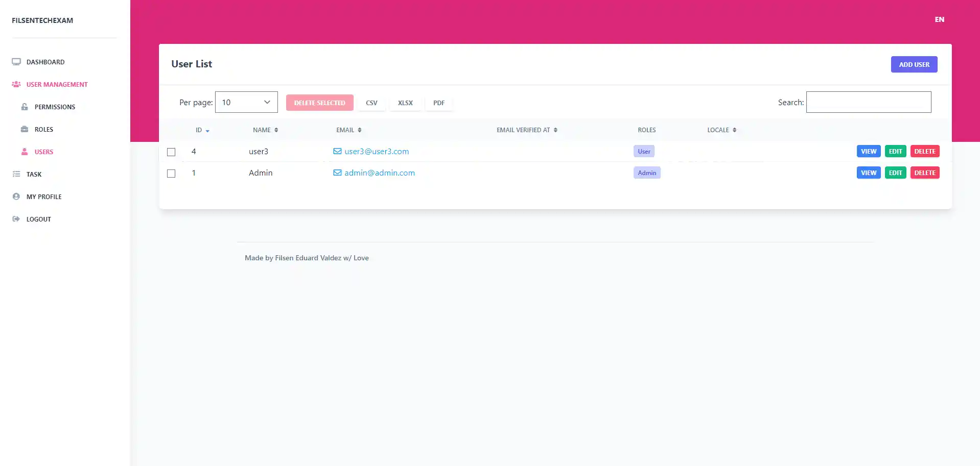Screen dimensions: 980x466
Task: Export the list as XLSX
Action: [405, 103]
